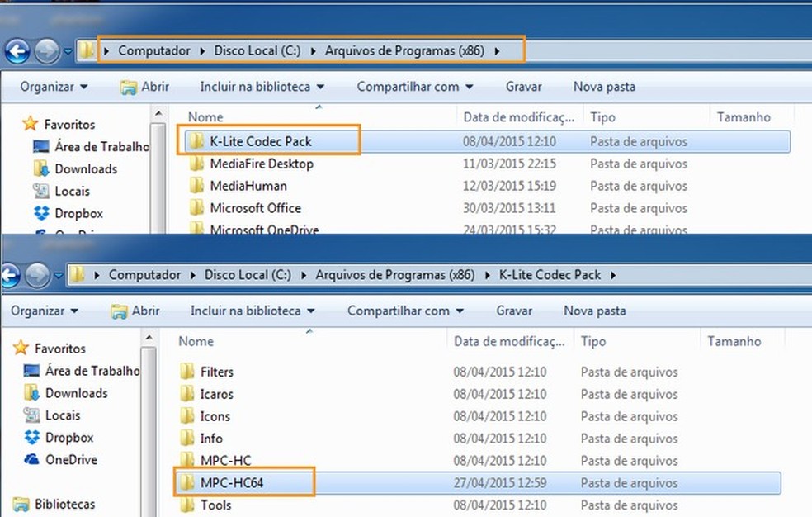Click Back arrow in upper Explorer window
812x517 pixels.
pyautogui.click(x=17, y=51)
